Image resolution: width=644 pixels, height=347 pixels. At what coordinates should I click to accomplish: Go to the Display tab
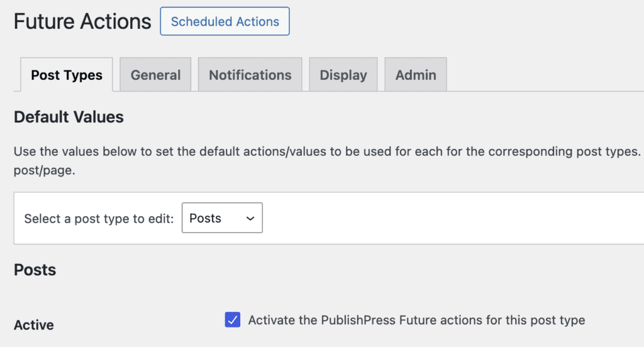click(343, 75)
